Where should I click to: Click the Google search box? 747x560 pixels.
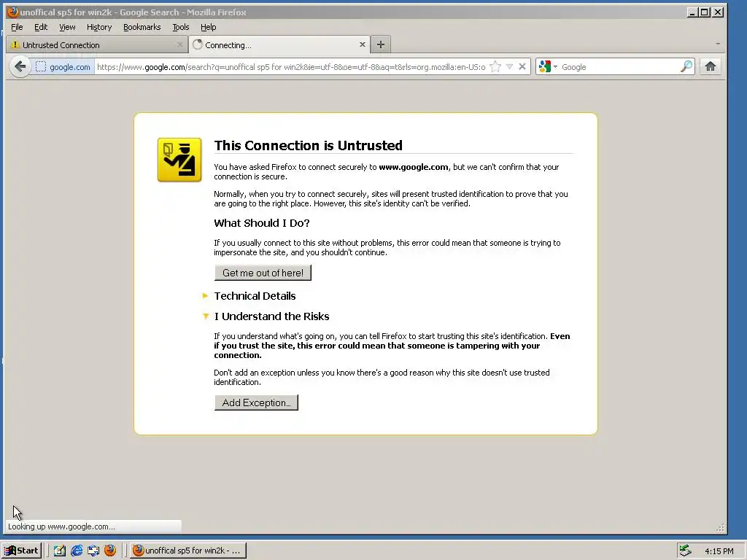619,67
